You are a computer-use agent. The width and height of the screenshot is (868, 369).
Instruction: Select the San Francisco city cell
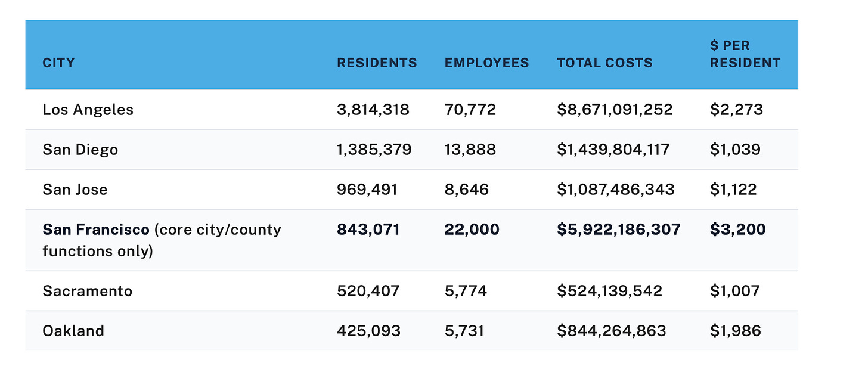162,240
